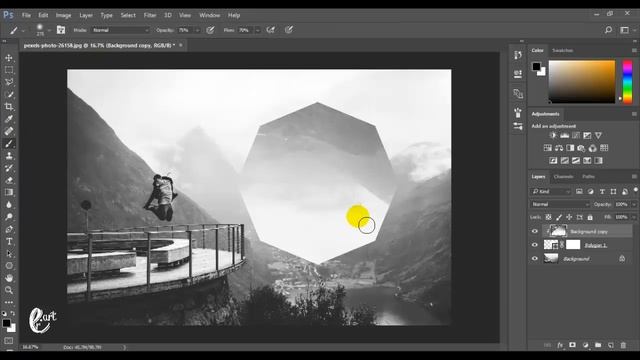
Task: Switch to the Paths tab
Action: pyautogui.click(x=588, y=177)
